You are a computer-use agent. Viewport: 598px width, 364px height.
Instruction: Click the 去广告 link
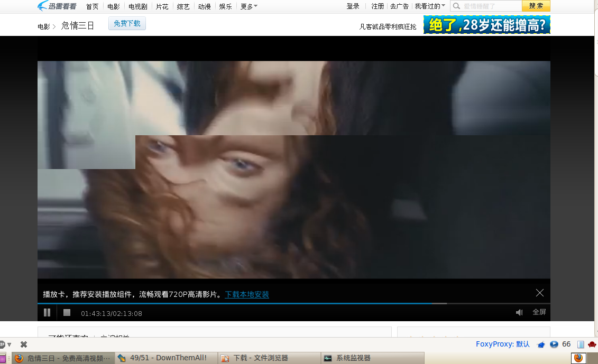point(399,6)
